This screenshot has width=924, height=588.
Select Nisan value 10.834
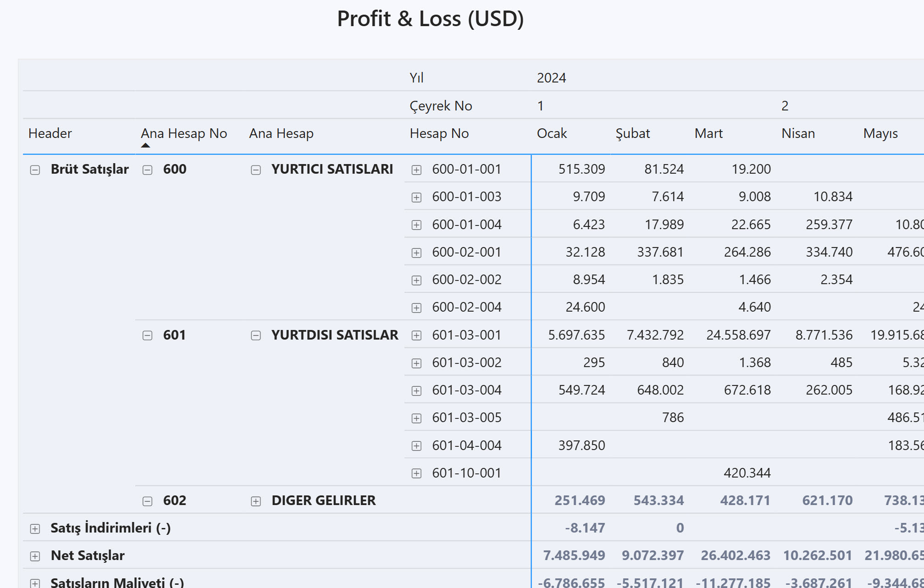coord(833,197)
